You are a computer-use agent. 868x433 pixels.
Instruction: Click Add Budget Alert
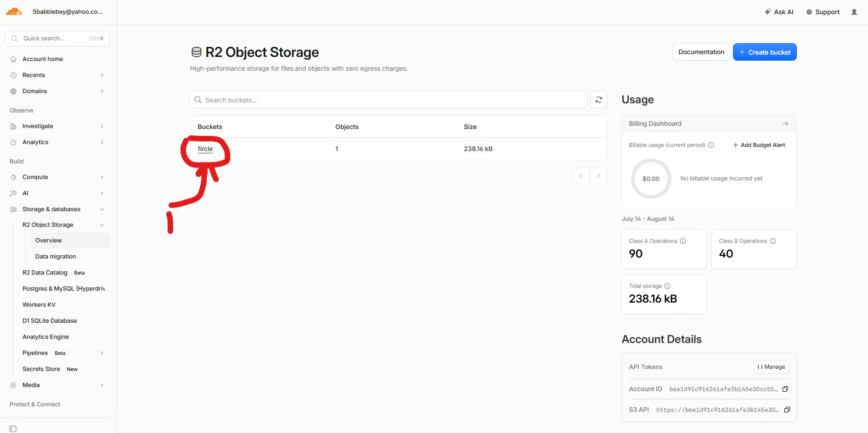(x=759, y=145)
